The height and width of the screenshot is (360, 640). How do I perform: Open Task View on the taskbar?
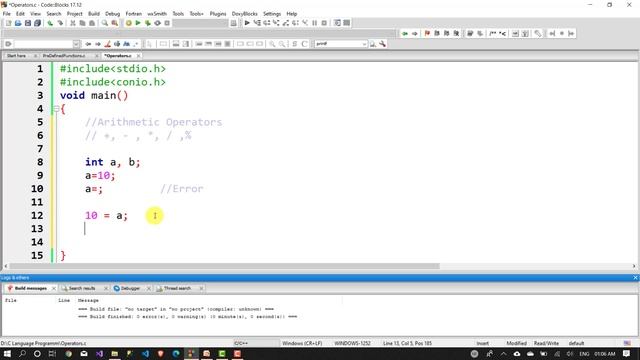point(52,353)
